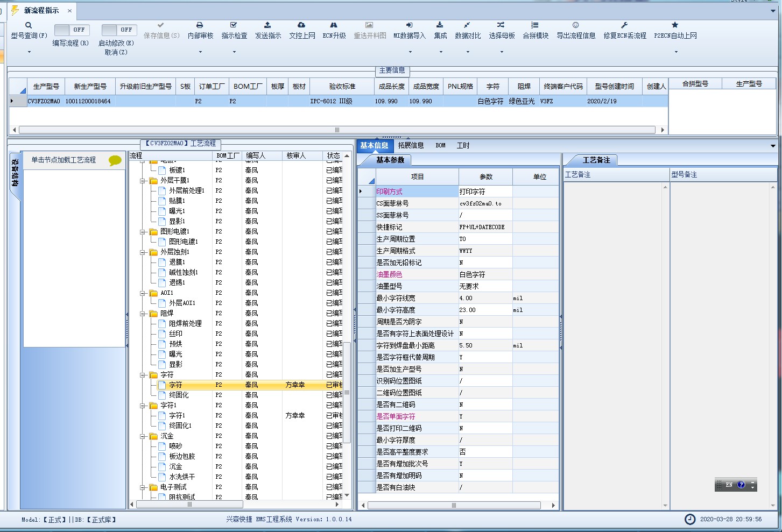
Task: Click the lightning icon on 新流程指示 tab
Action: click(16, 10)
